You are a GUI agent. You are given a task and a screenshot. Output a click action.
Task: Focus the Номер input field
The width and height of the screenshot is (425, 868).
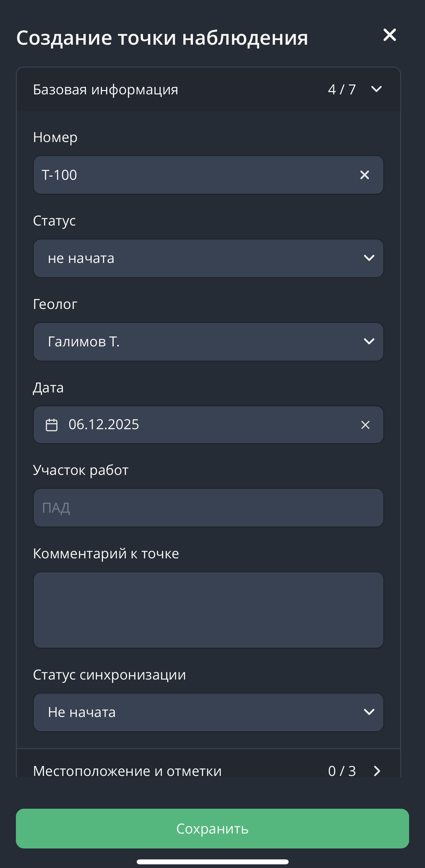195,175
